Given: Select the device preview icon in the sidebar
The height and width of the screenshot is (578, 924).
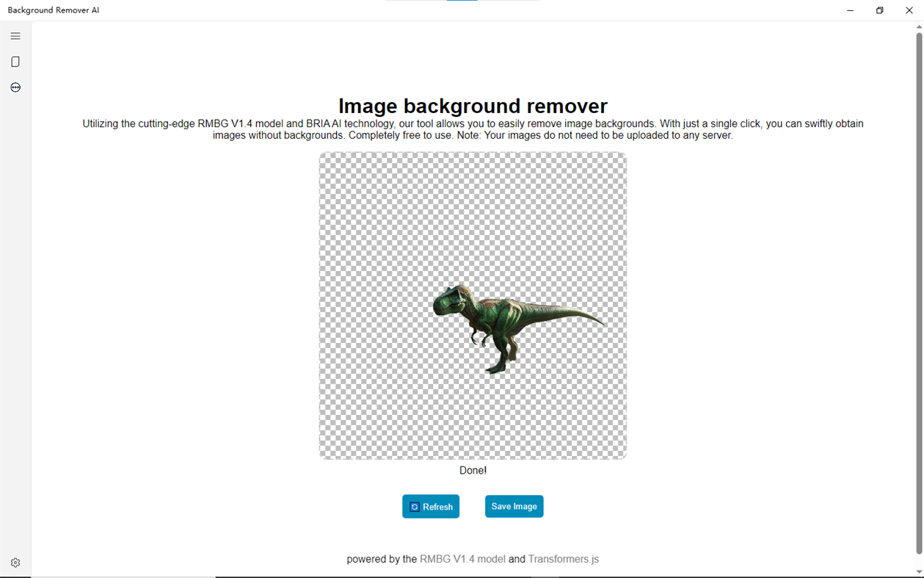Looking at the screenshot, I should point(15,62).
